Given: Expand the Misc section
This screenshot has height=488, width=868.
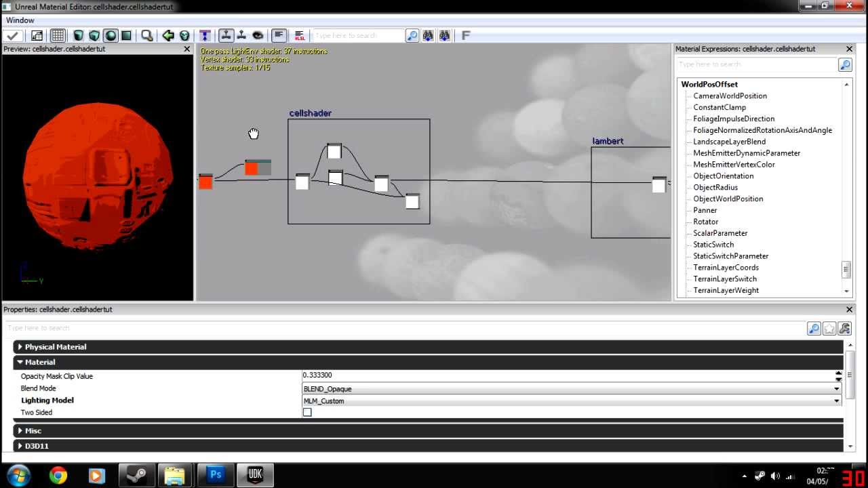Looking at the screenshot, I should 20,430.
